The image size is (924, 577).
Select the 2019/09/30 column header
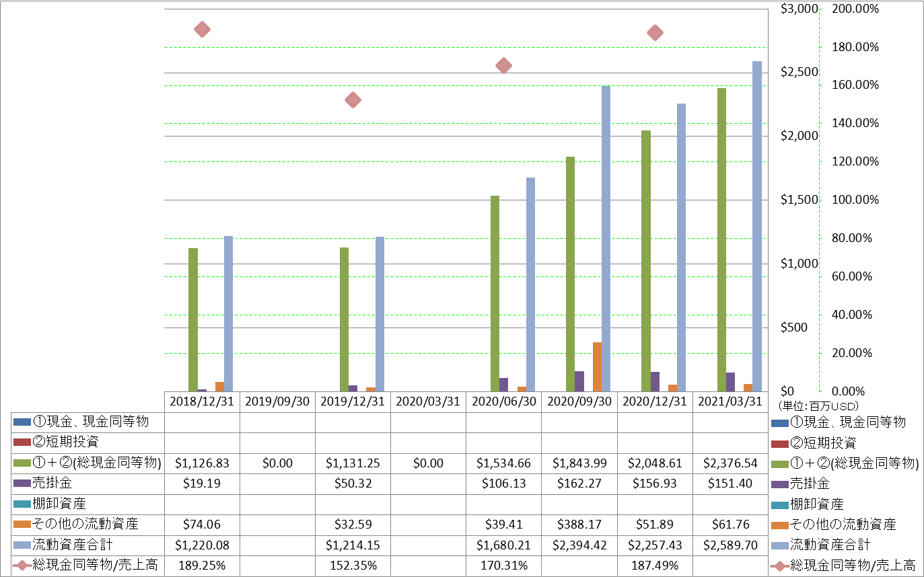[x=277, y=401]
